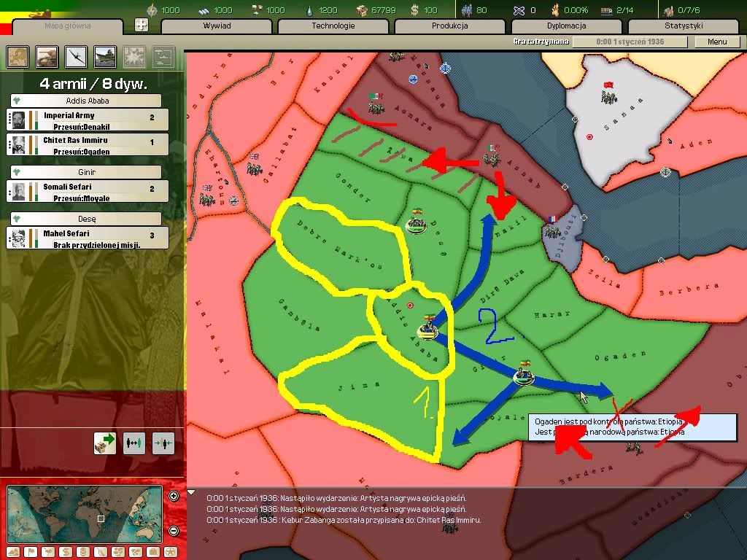Select the terrain map mode mountains icon
This screenshot has width=747, height=560.
pyautogui.click(x=13, y=552)
